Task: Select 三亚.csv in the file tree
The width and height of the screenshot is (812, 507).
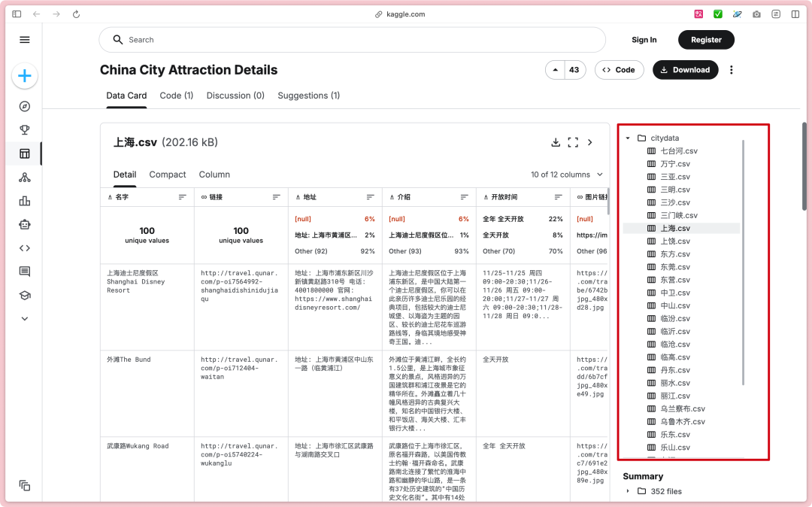Action: (674, 176)
